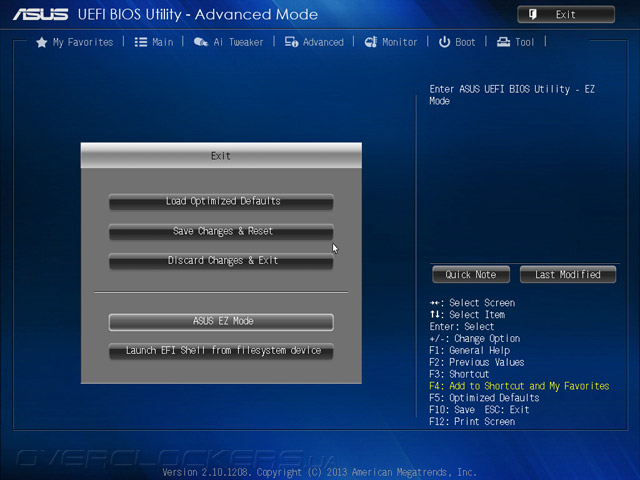Click the Boot power icon

tap(444, 42)
